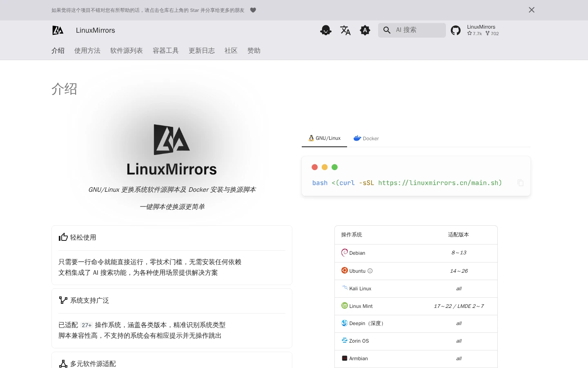Open the 更新日志 navigation tab
The height and width of the screenshot is (368, 588).
tap(202, 51)
